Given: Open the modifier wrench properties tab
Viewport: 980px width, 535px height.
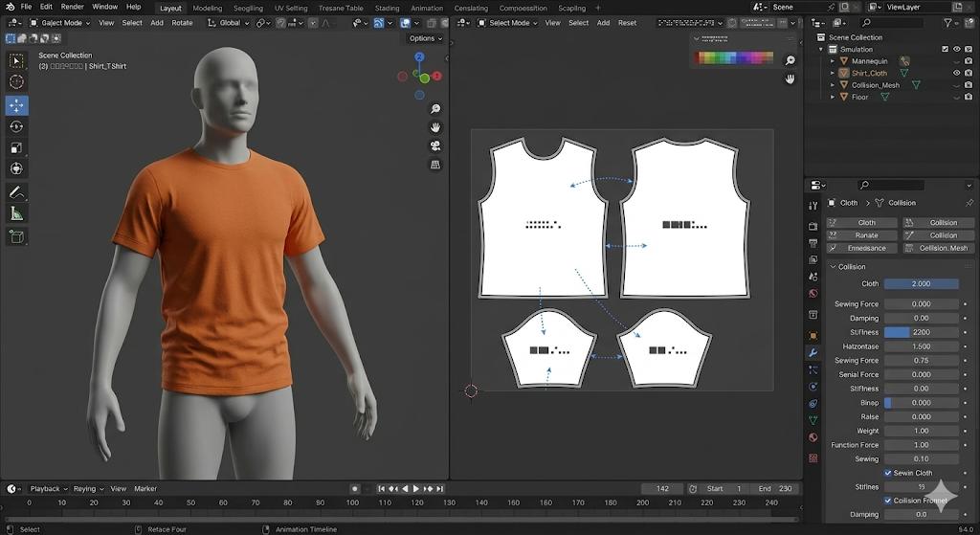Looking at the screenshot, I should tap(813, 352).
